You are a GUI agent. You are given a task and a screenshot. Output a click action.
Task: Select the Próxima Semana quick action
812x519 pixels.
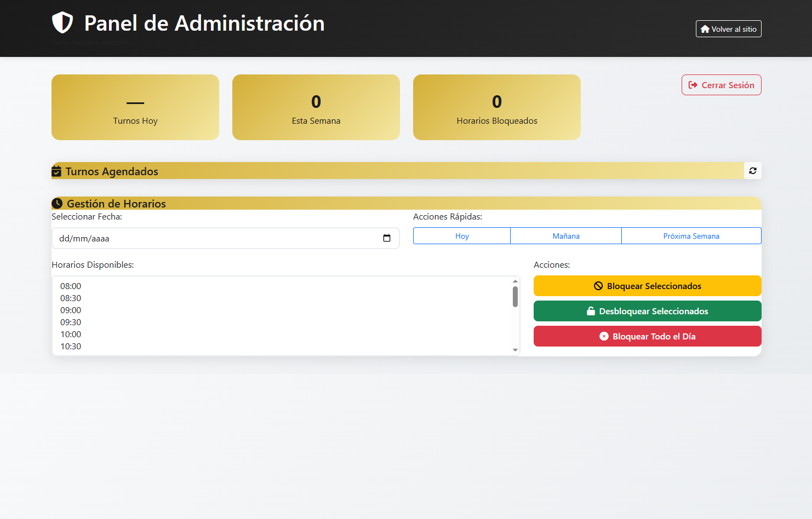(x=691, y=236)
